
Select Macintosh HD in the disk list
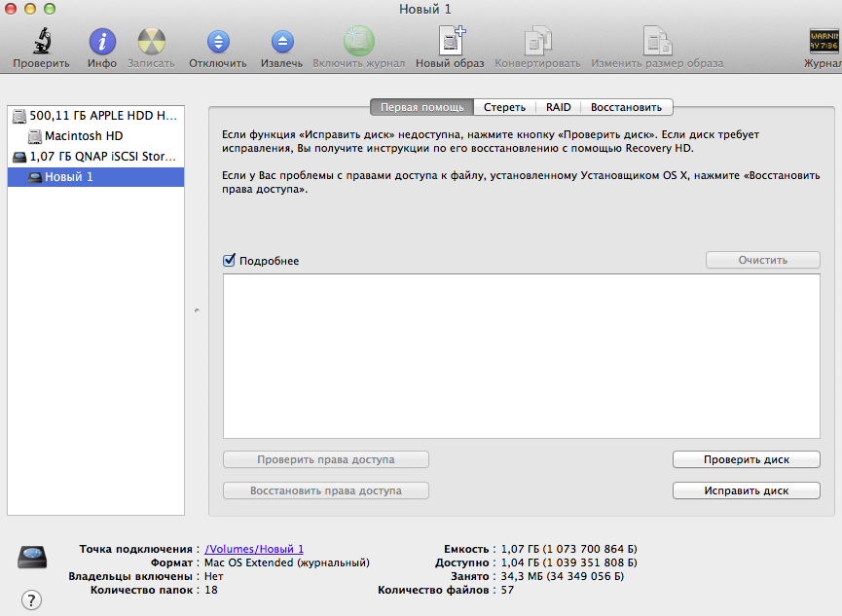[96, 136]
